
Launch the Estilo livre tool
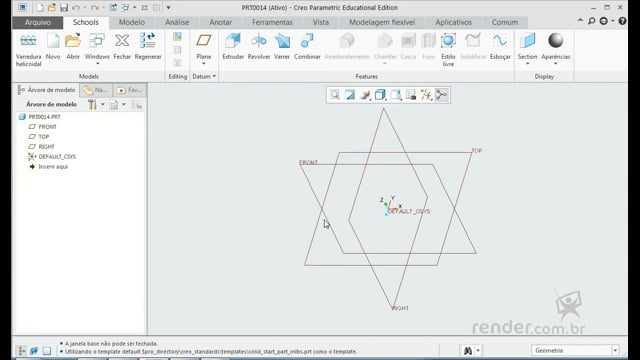pos(448,50)
